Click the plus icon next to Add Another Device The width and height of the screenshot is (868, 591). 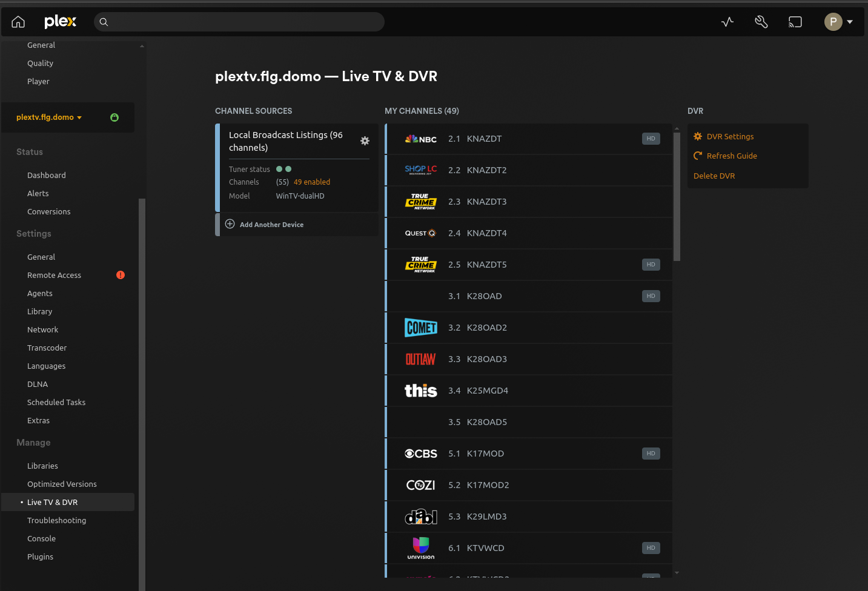coord(230,223)
